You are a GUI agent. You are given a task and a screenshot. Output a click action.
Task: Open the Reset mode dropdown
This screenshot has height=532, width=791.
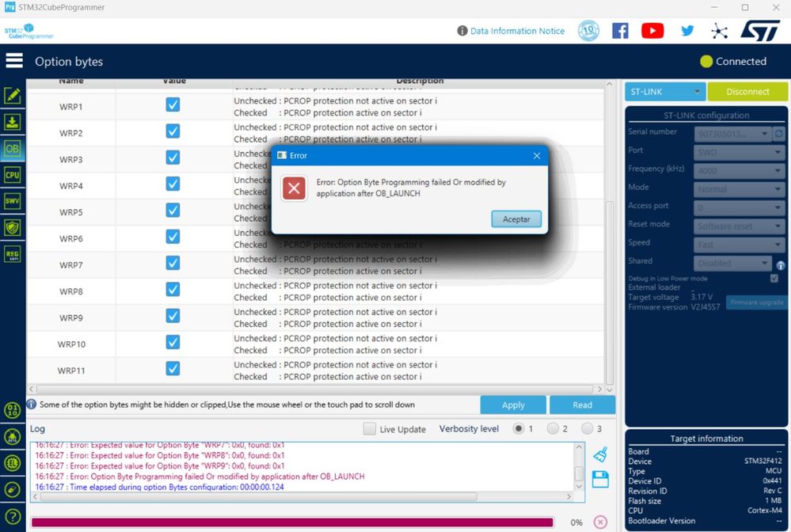739,226
